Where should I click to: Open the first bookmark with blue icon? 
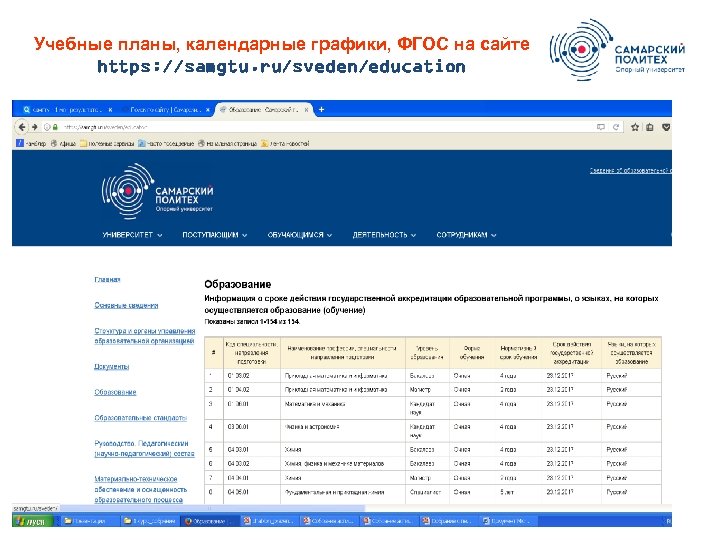31,143
